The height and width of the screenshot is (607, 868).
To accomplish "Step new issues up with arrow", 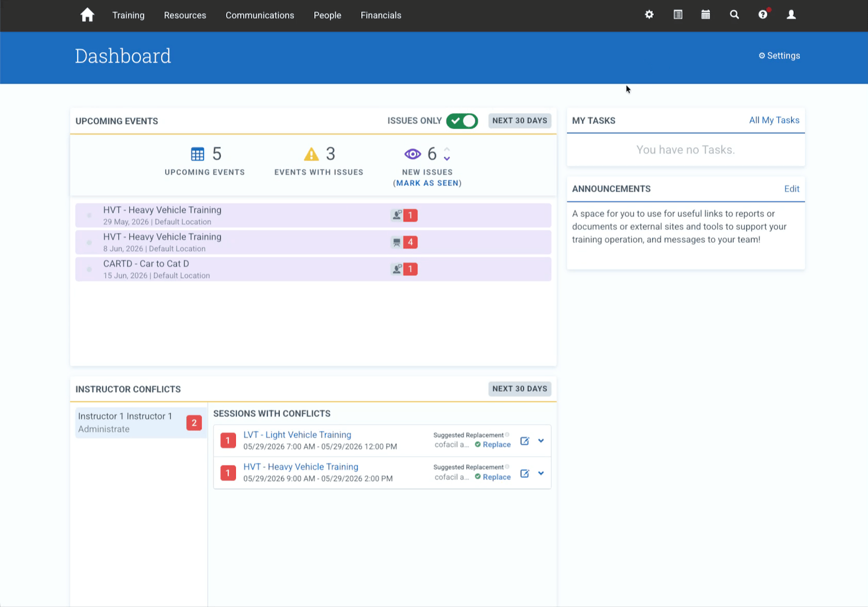I will [447, 150].
